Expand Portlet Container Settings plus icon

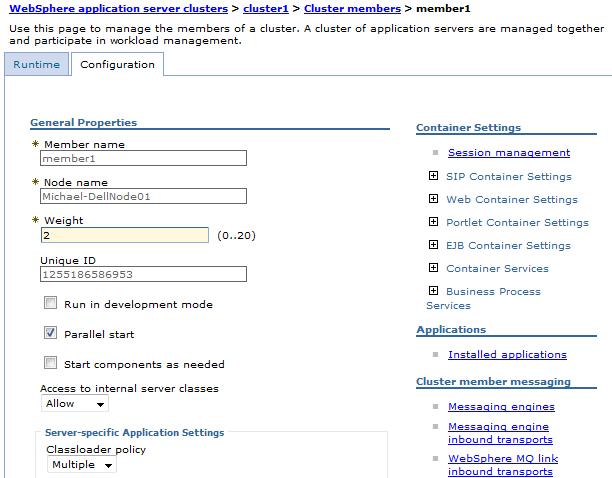(x=433, y=222)
